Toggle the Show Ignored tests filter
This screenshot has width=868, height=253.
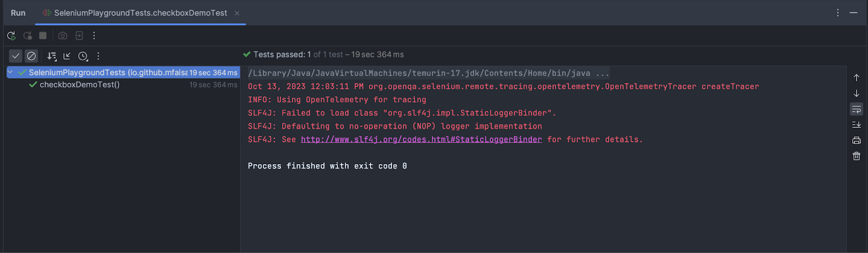pyautogui.click(x=31, y=56)
